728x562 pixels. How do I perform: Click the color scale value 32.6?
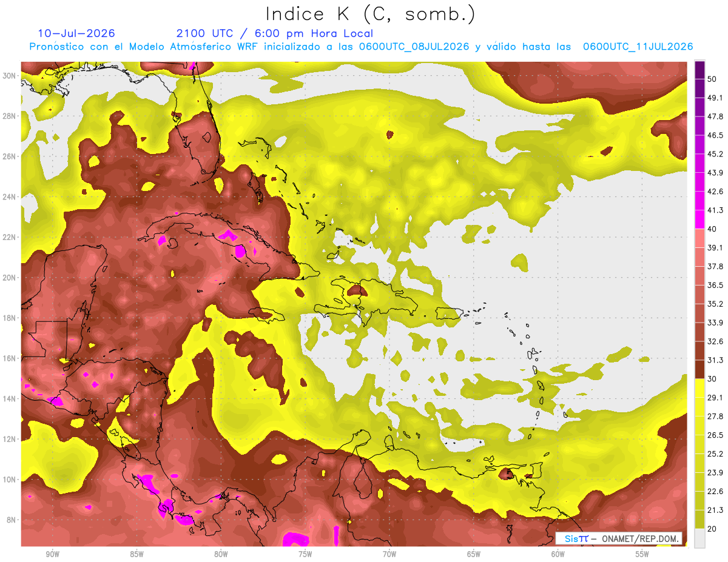pos(716,341)
